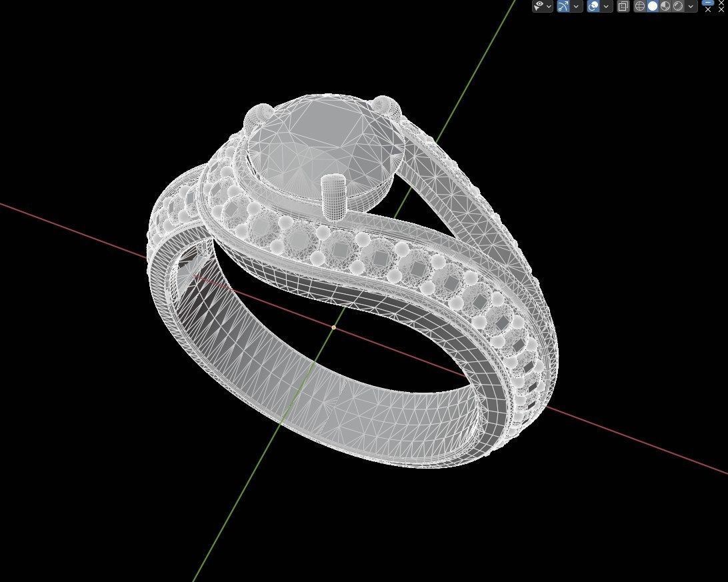Click the origin point at axis intersection
This screenshot has width=728, height=582.
coord(333,327)
